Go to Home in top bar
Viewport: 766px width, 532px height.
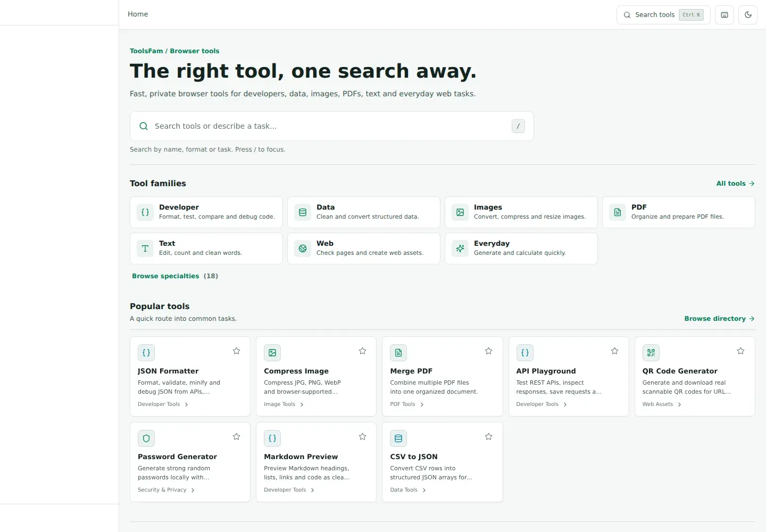tap(138, 14)
